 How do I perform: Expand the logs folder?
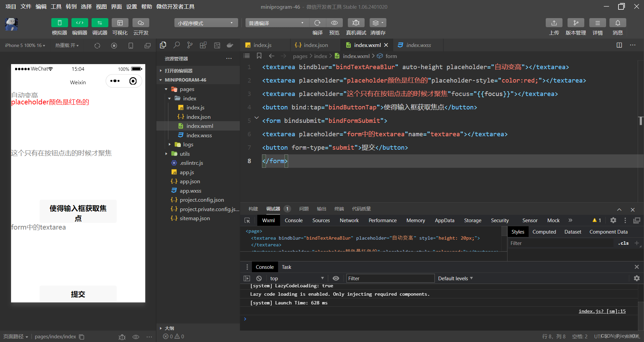pyautogui.click(x=169, y=145)
